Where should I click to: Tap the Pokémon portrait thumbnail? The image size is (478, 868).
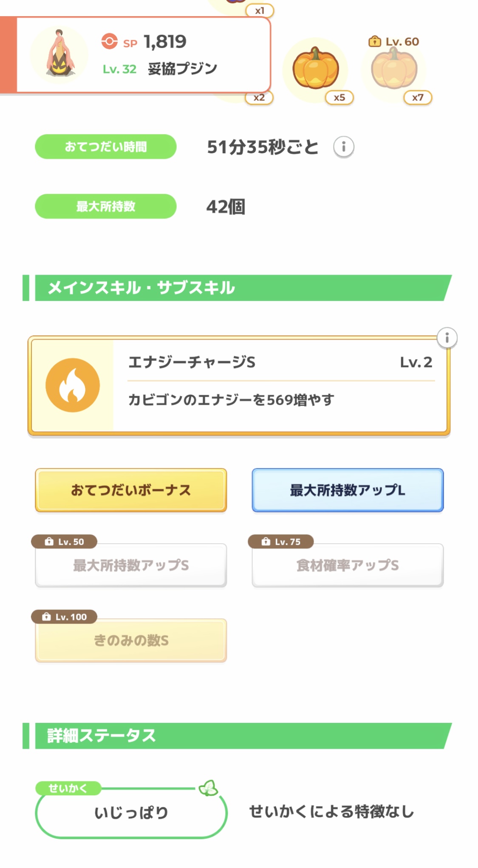coord(60,54)
